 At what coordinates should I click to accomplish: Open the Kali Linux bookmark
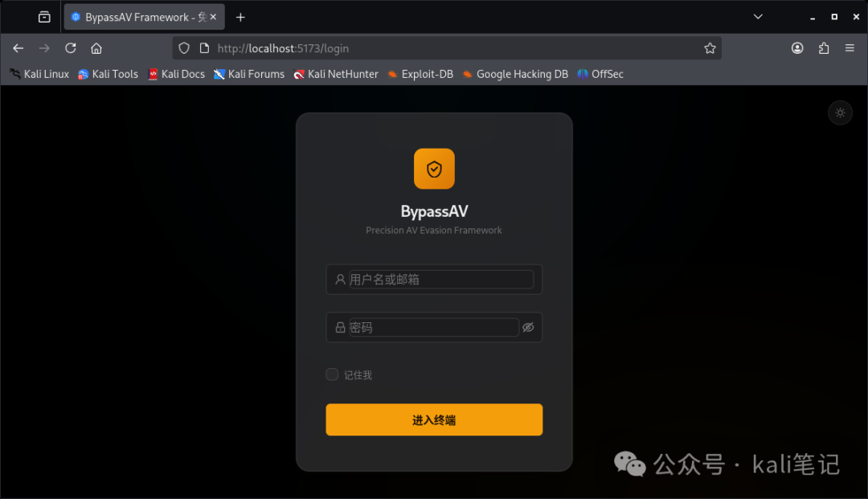(x=39, y=74)
